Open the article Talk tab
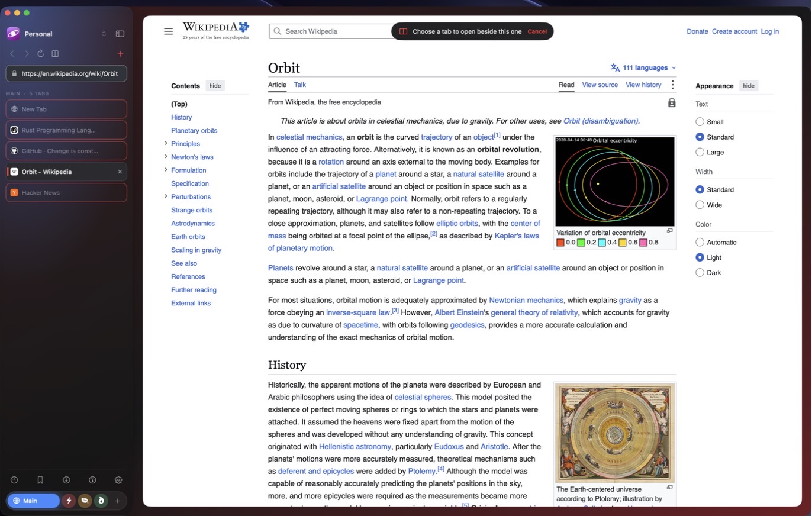Viewport: 812px width, 516px height. (300, 85)
